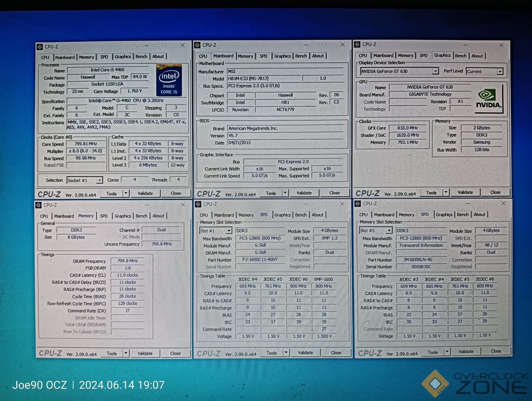Select SPD tab in the Graphics window
532x401 pixels.
click(424, 56)
